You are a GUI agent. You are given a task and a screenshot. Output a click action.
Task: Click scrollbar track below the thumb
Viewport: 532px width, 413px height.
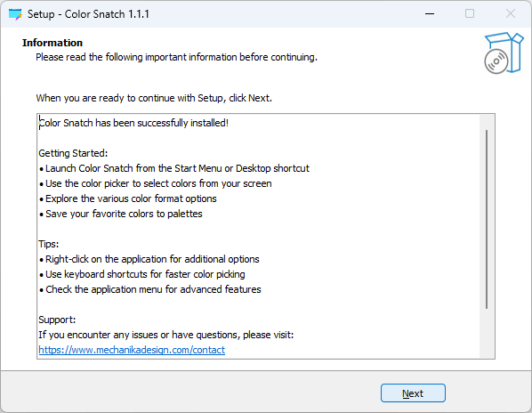coord(487,333)
